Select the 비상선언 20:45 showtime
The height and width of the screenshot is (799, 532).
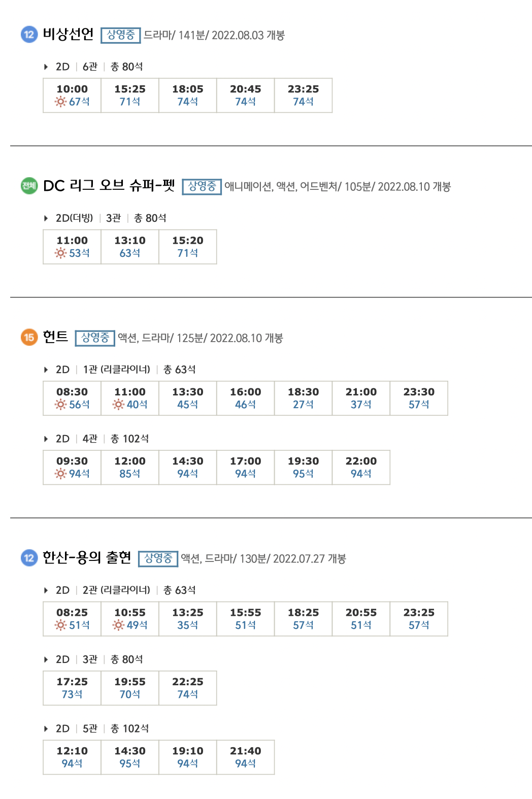246,95
